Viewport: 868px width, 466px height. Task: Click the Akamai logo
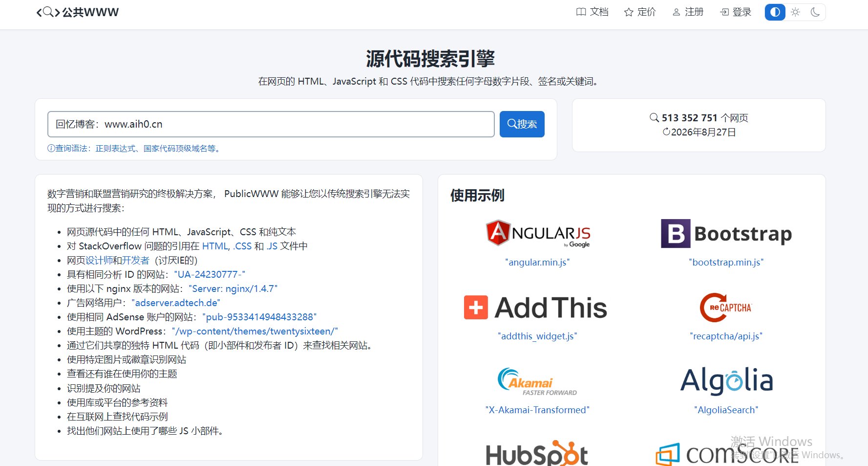(x=537, y=381)
